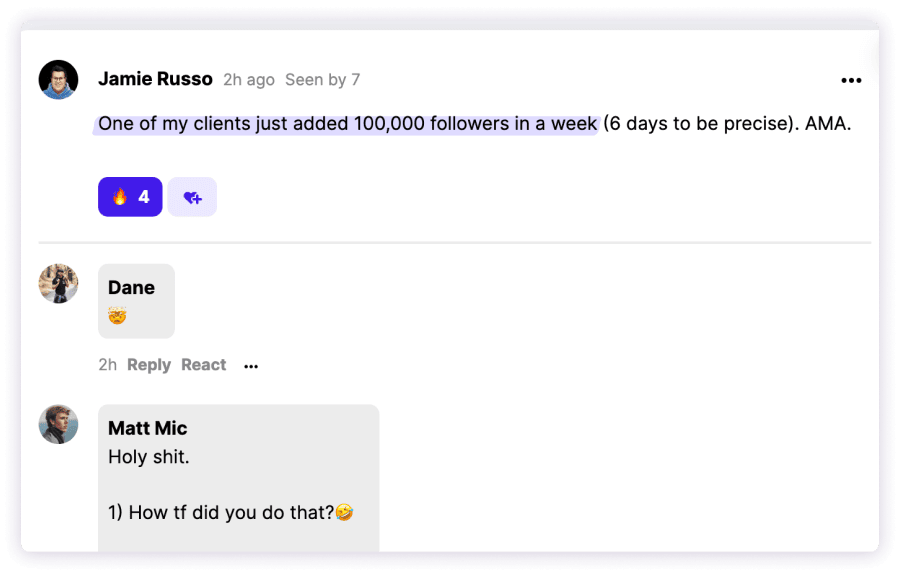Click the Dane commenter name
Image resolution: width=900 pixels, height=574 pixels.
(x=131, y=288)
